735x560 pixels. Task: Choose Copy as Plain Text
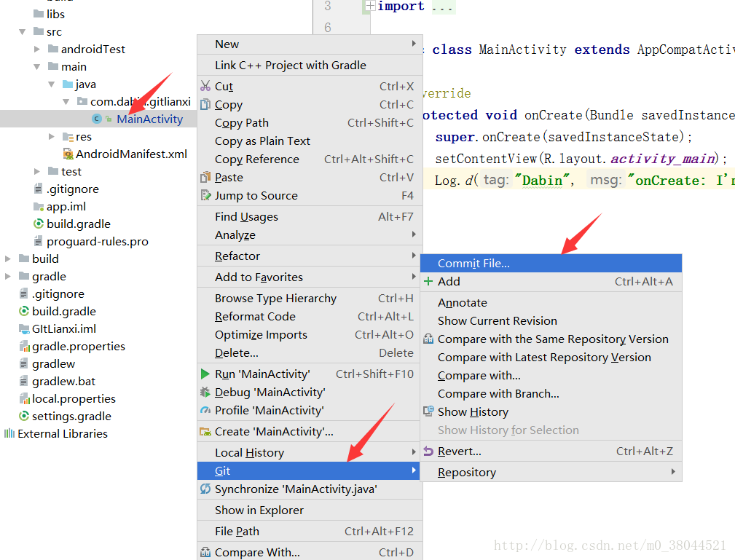pos(310,141)
